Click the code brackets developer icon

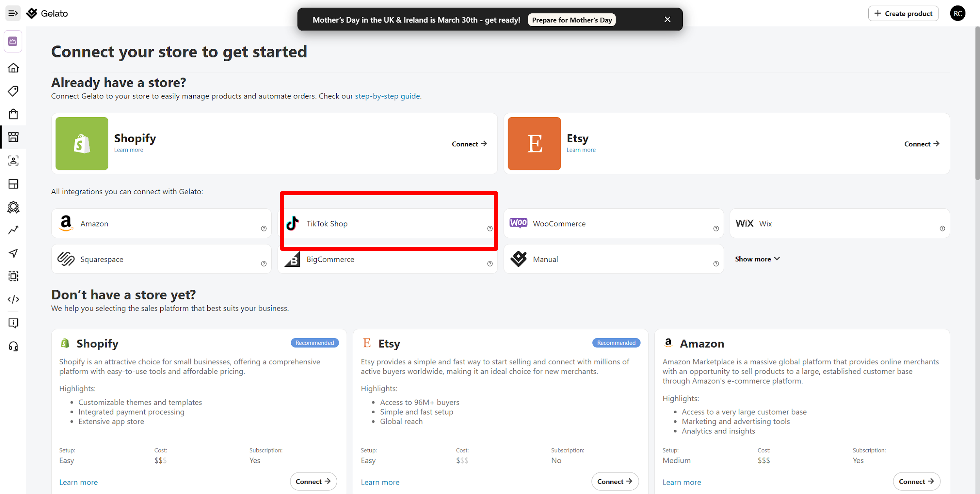click(x=13, y=300)
